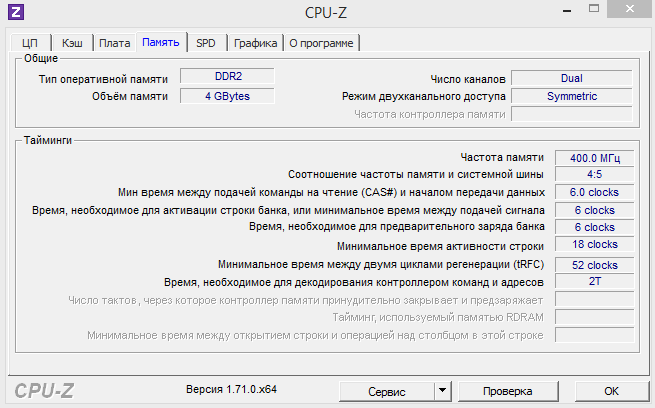The width and height of the screenshot is (655, 408).
Task: Click the 18 clocks value
Action: coord(595,244)
